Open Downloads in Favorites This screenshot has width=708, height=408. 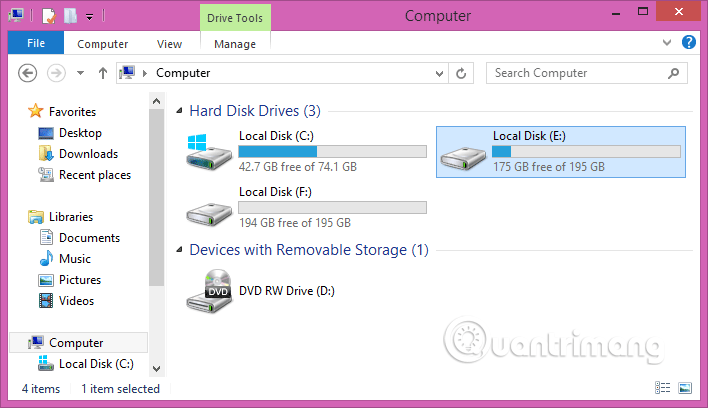click(x=88, y=154)
